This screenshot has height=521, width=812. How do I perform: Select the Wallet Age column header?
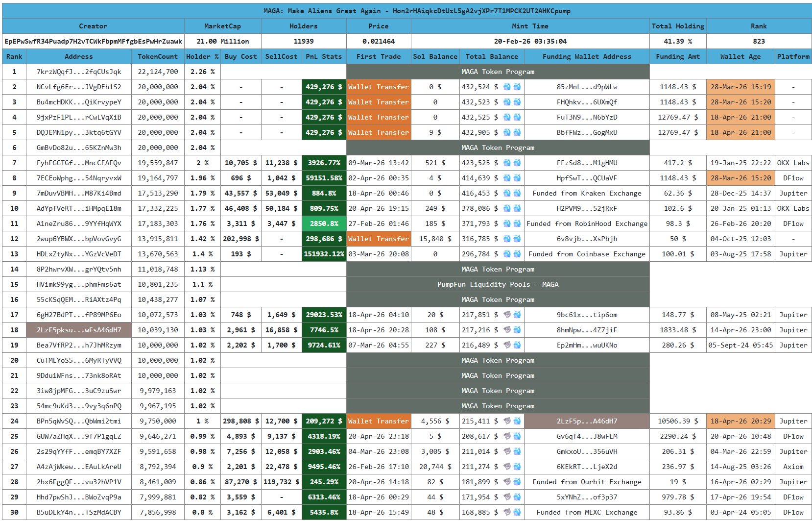coord(740,56)
